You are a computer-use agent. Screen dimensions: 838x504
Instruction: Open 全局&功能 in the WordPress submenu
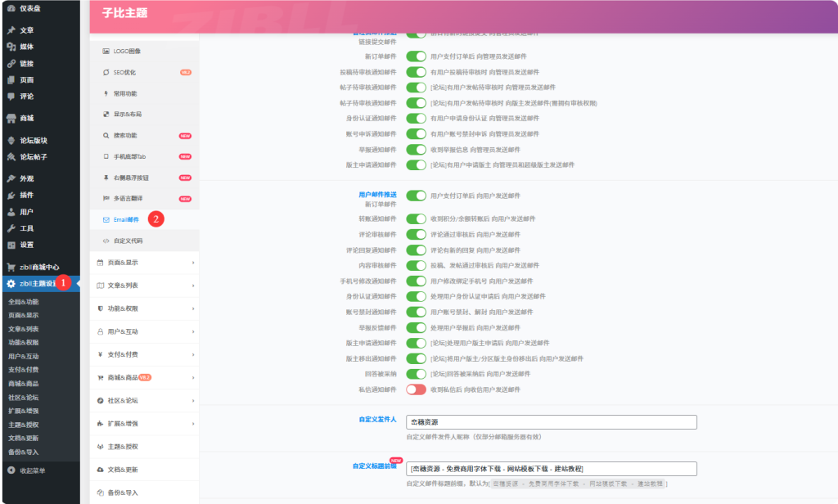pyautogui.click(x=24, y=302)
